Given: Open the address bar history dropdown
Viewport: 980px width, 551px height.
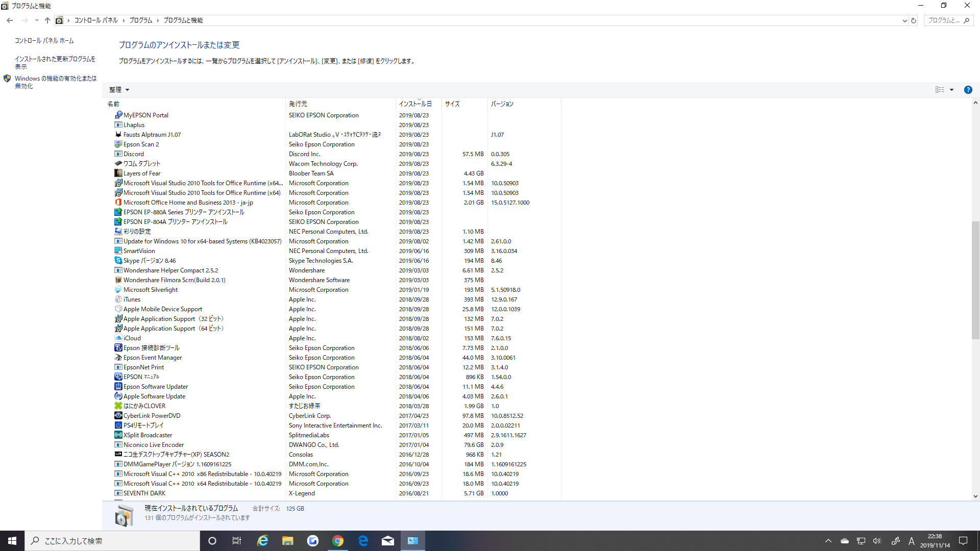Looking at the screenshot, I should 904,20.
